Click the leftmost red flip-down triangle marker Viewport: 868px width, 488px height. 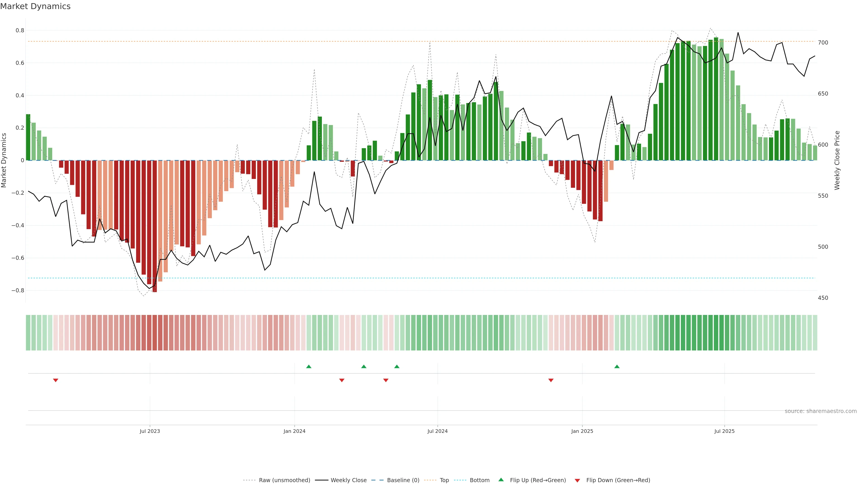(56, 380)
